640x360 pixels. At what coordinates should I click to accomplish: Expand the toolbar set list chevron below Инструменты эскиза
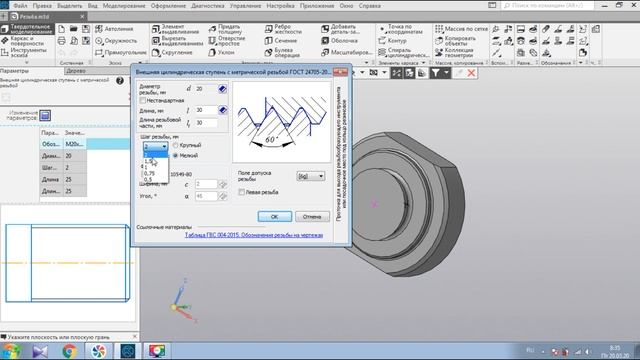[x=27, y=62]
